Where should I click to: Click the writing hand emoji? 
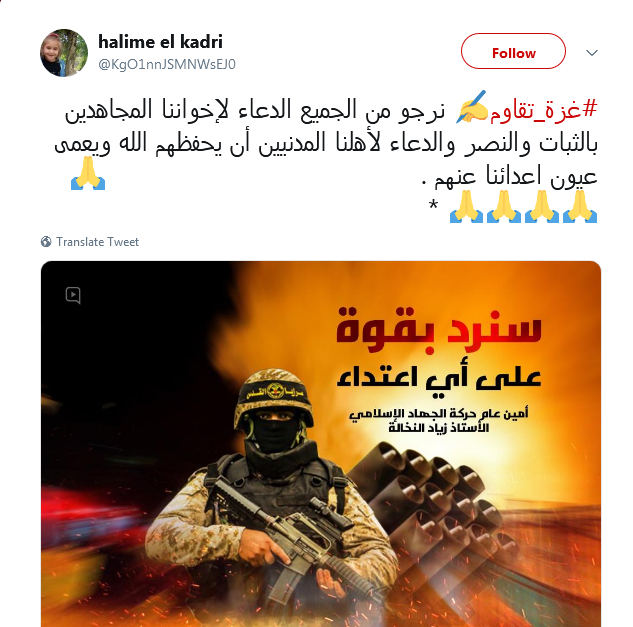click(472, 107)
